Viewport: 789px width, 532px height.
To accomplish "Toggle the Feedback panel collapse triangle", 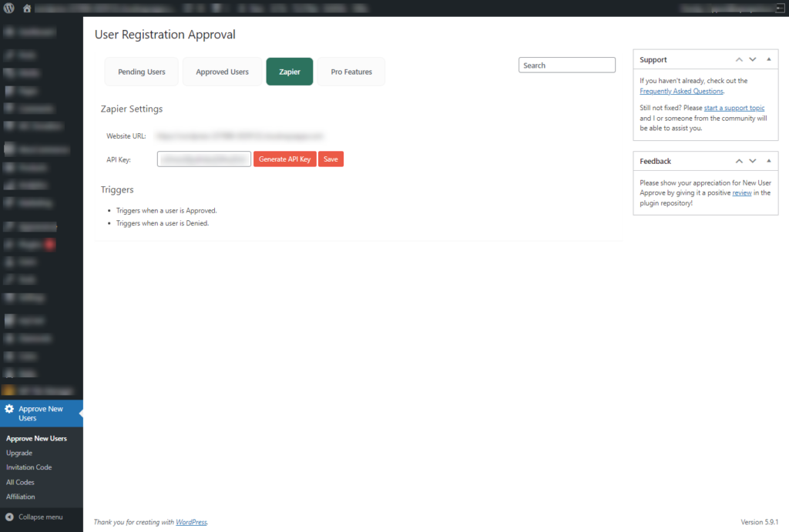I will [x=769, y=161].
